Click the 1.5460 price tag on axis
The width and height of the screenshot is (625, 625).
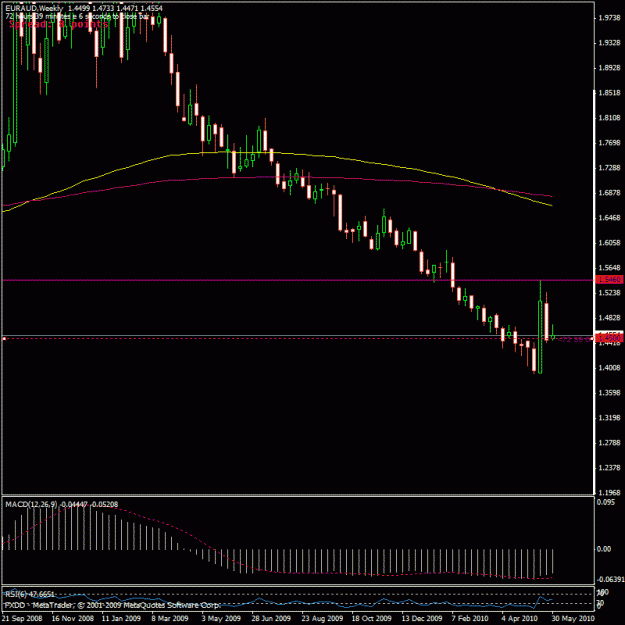click(609, 279)
